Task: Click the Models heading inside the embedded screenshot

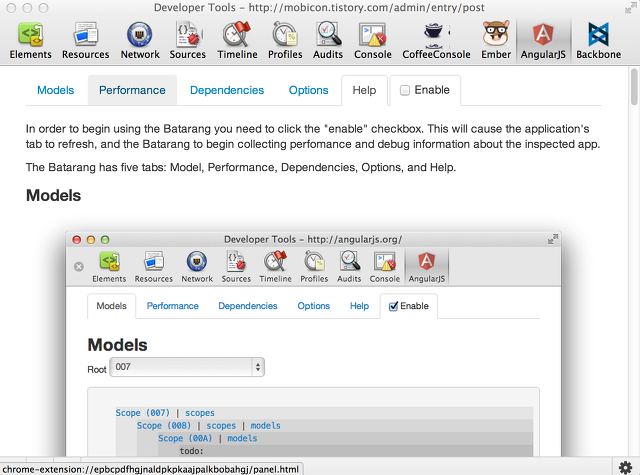Action: point(118,345)
